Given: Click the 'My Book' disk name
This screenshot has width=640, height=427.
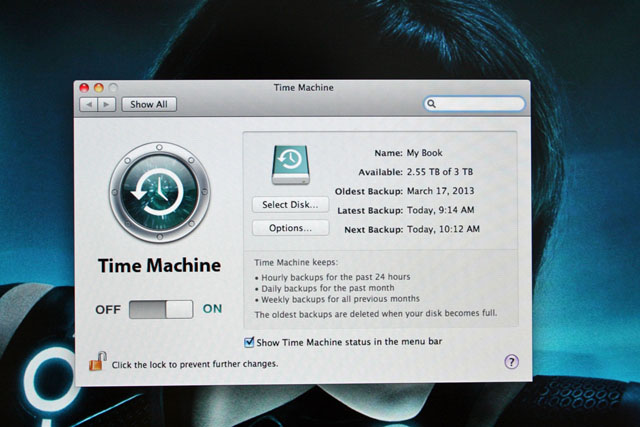Looking at the screenshot, I should pyautogui.click(x=424, y=153).
